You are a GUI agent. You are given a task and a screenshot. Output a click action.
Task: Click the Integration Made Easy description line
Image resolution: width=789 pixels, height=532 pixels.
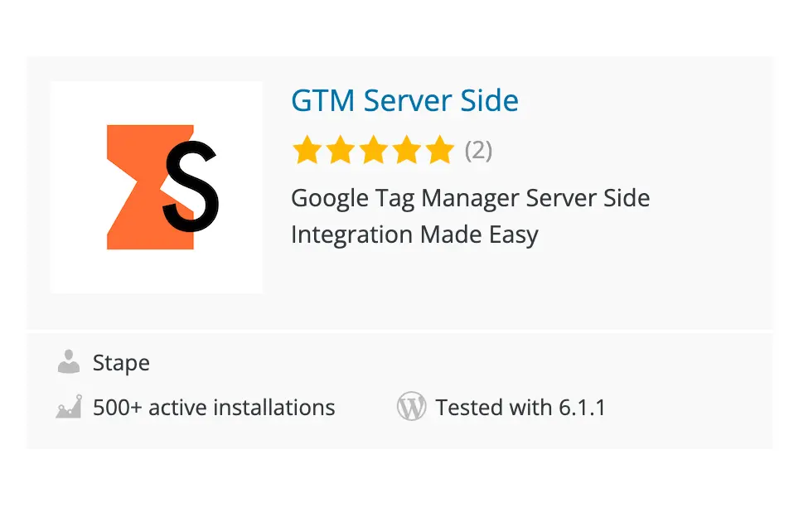point(414,235)
